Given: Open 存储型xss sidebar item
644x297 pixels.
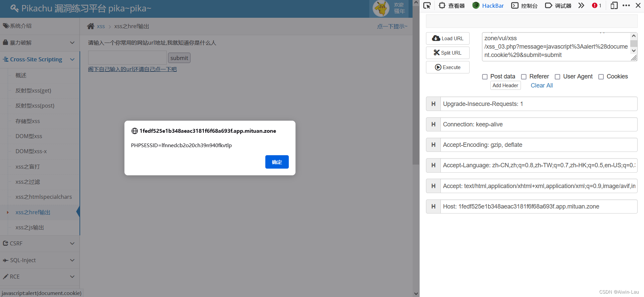Looking at the screenshot, I should pos(28,121).
